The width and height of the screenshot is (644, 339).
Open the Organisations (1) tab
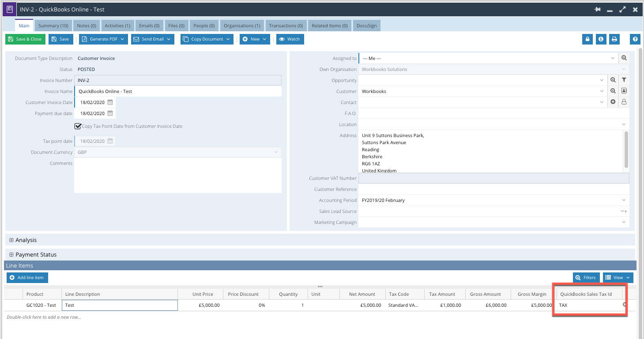tap(242, 26)
